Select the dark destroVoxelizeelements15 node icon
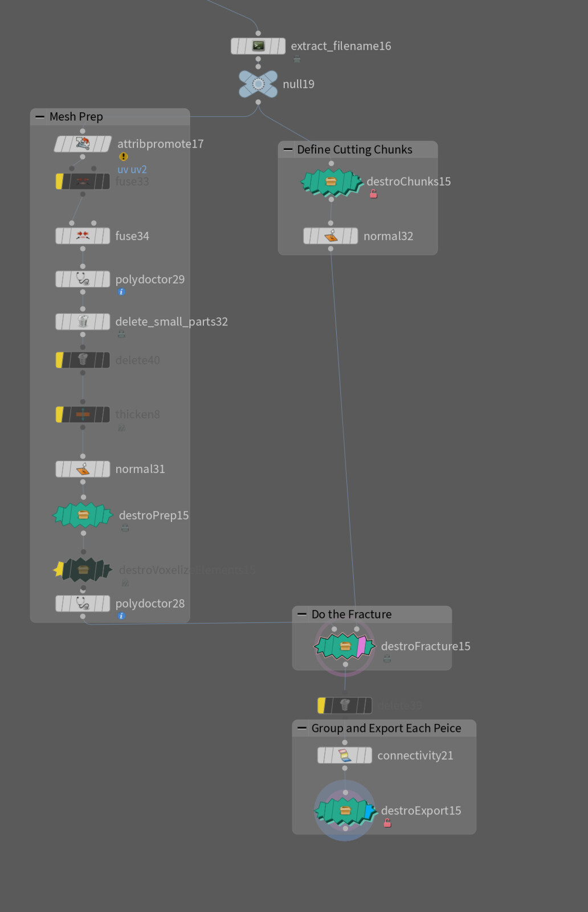This screenshot has height=912, width=588. [83, 569]
